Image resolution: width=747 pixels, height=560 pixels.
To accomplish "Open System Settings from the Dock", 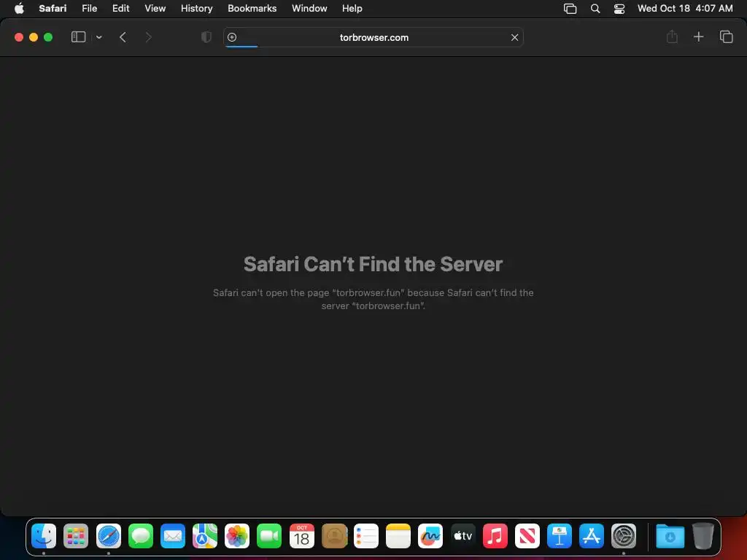I will click(x=624, y=536).
